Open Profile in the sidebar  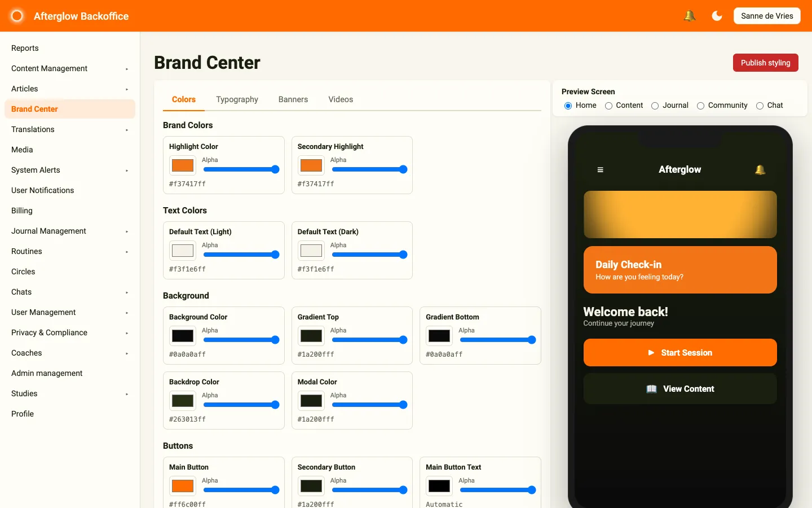70,414
